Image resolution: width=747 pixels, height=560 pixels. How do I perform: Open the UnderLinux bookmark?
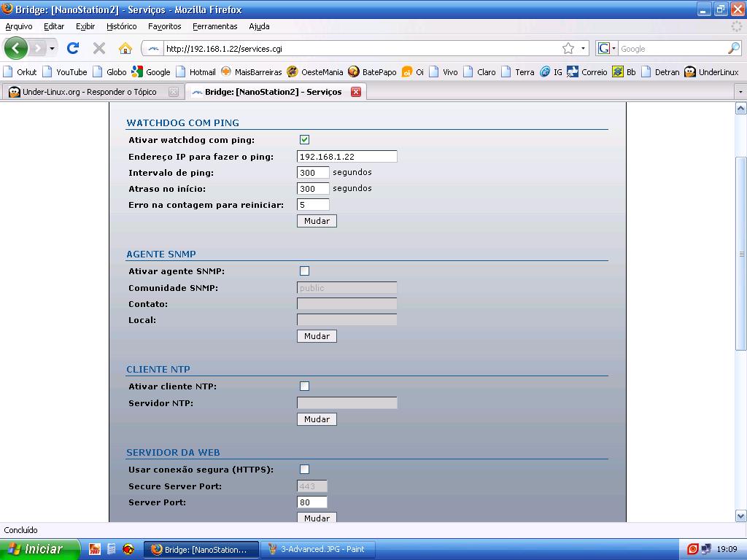click(x=711, y=72)
